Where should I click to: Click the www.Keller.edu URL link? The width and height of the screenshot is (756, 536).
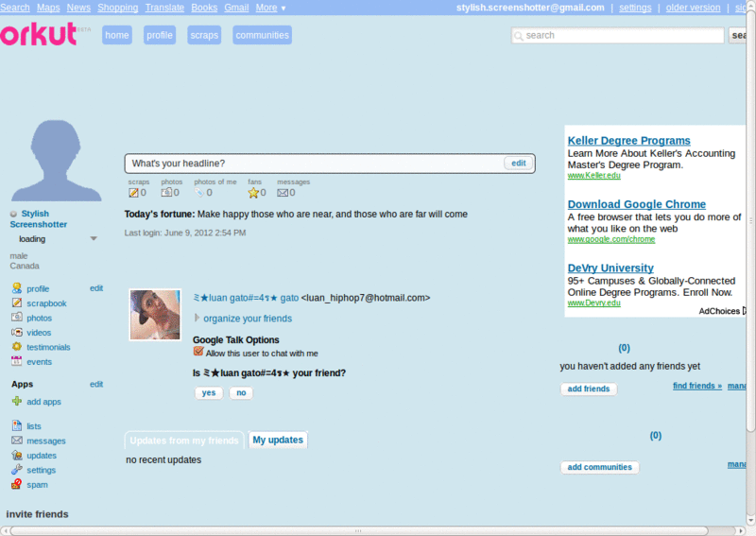coord(594,176)
